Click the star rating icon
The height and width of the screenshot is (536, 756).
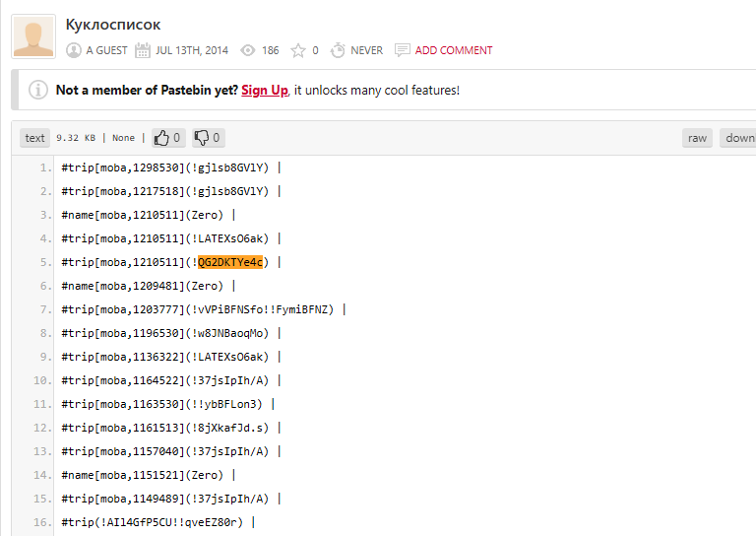[x=298, y=50]
